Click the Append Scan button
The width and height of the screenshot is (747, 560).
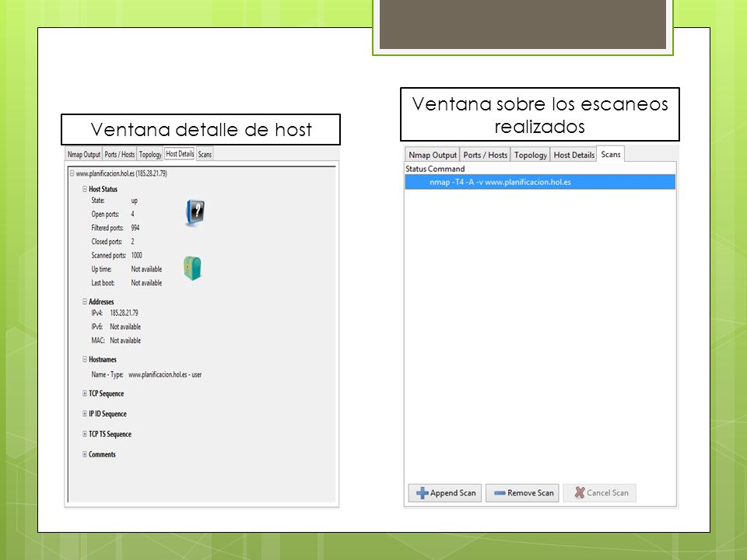pos(445,493)
